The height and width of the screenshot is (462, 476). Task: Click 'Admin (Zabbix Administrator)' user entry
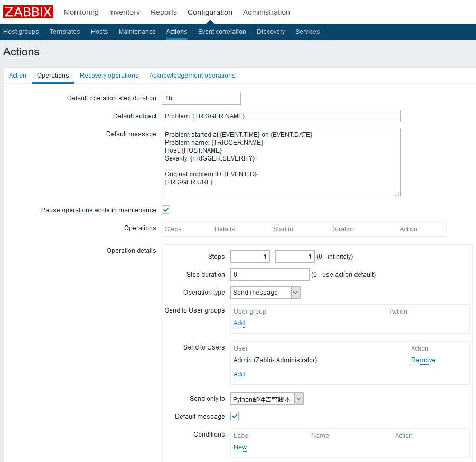tap(275, 360)
